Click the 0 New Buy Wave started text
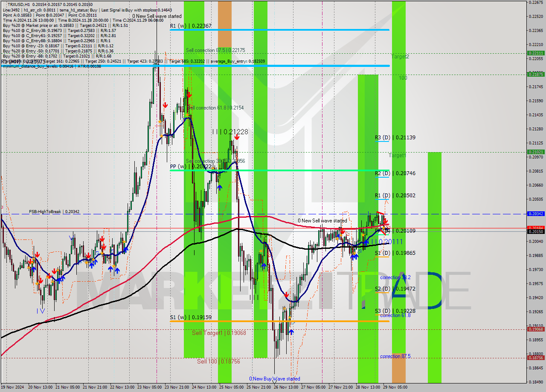546x392 pixels. click(x=274, y=378)
